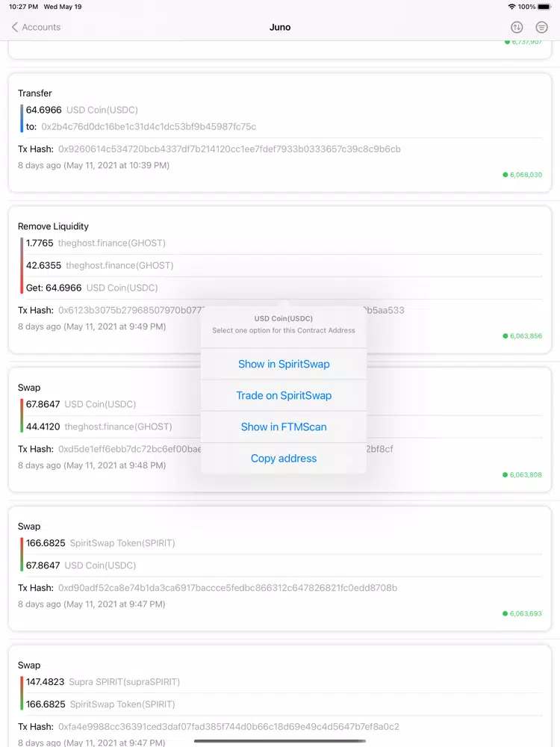Open block number 6,063,856
This screenshot has height=747, width=560.
523,336
